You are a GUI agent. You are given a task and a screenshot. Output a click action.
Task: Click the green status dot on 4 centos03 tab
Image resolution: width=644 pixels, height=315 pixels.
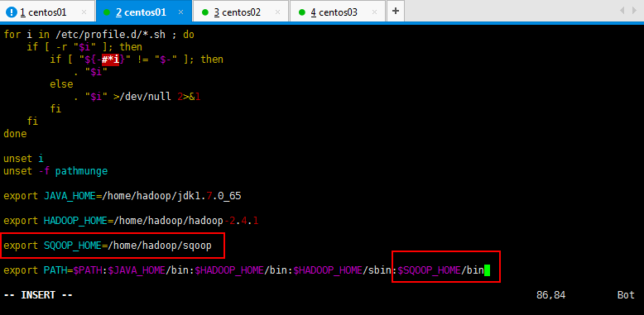point(302,12)
